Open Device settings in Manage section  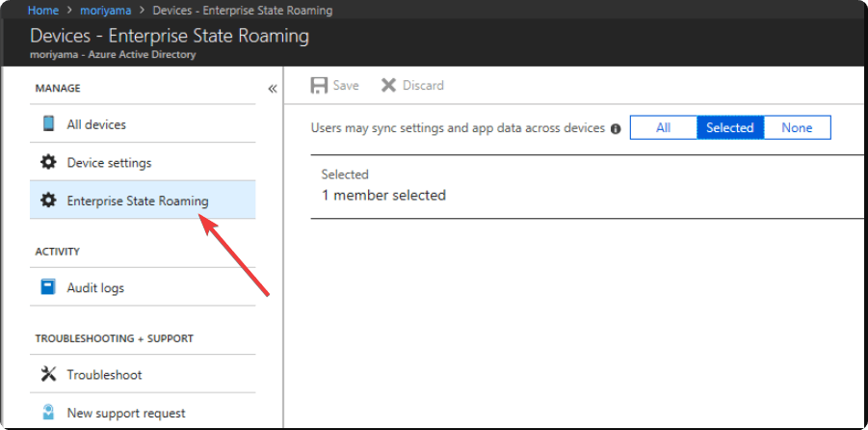pos(143,163)
